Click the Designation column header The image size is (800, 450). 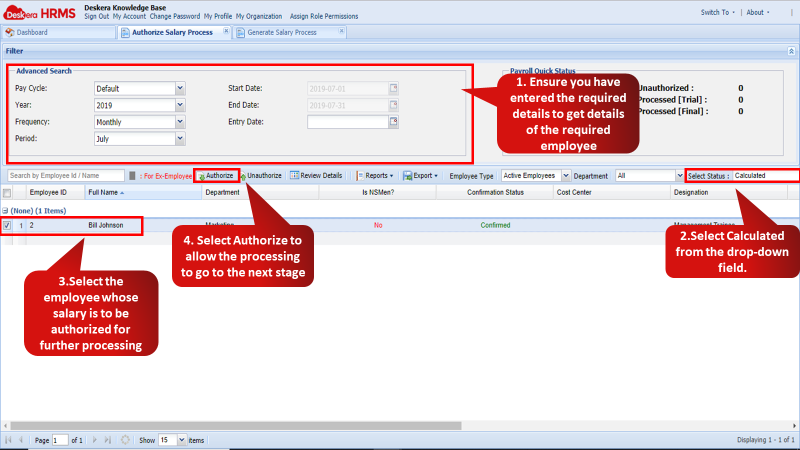pos(729,193)
